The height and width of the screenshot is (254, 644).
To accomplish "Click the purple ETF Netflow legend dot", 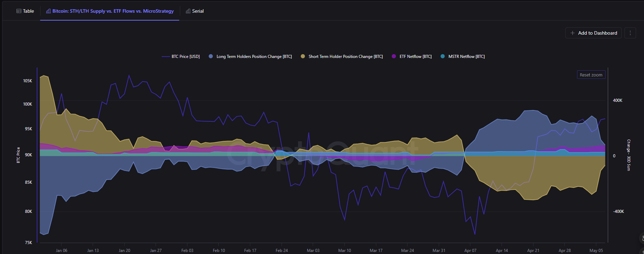I will [394, 57].
